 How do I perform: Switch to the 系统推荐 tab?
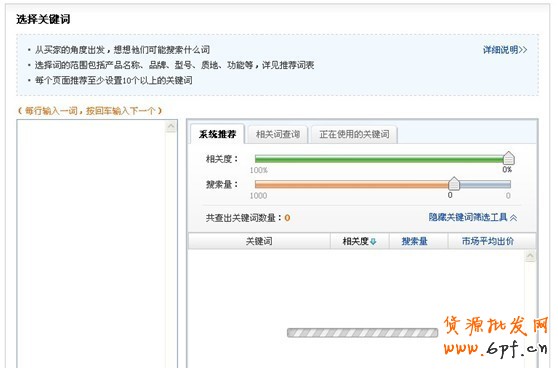pyautogui.click(x=217, y=134)
